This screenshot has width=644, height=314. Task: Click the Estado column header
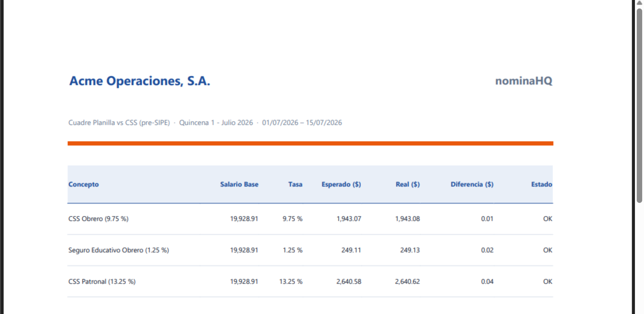click(542, 184)
